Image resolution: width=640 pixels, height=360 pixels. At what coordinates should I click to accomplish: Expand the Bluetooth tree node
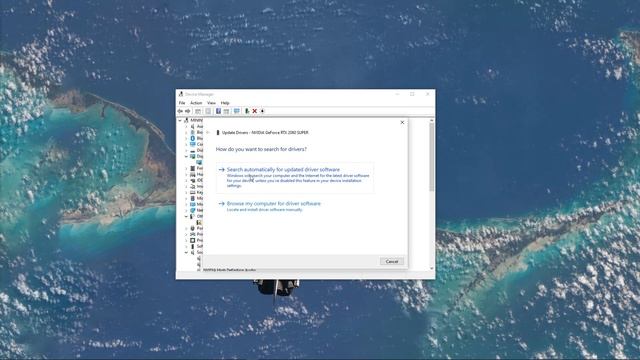186,138
